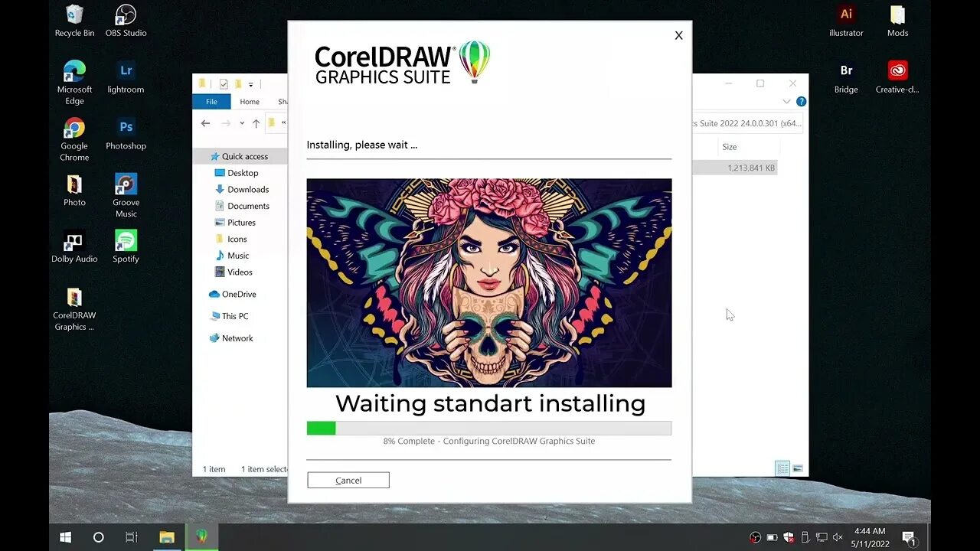Select the Adobe Bridge desktop icon
The image size is (980, 551).
point(846,77)
